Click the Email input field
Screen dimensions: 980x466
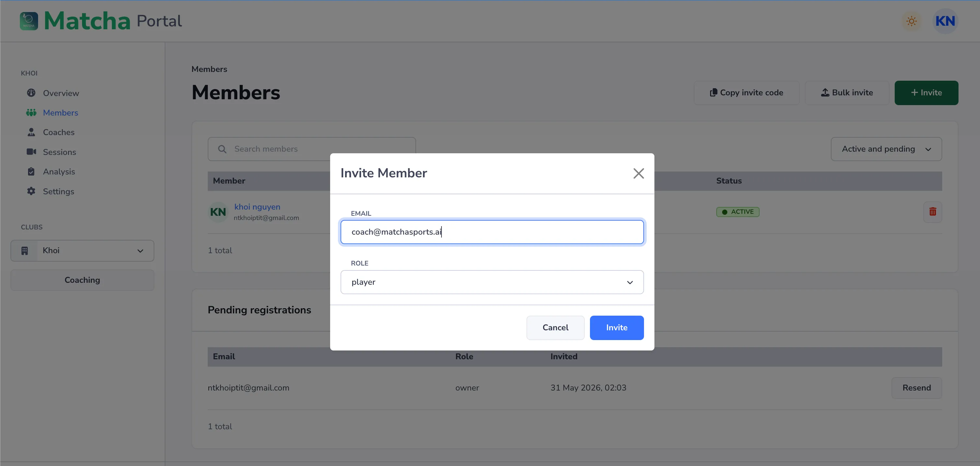[492, 232]
